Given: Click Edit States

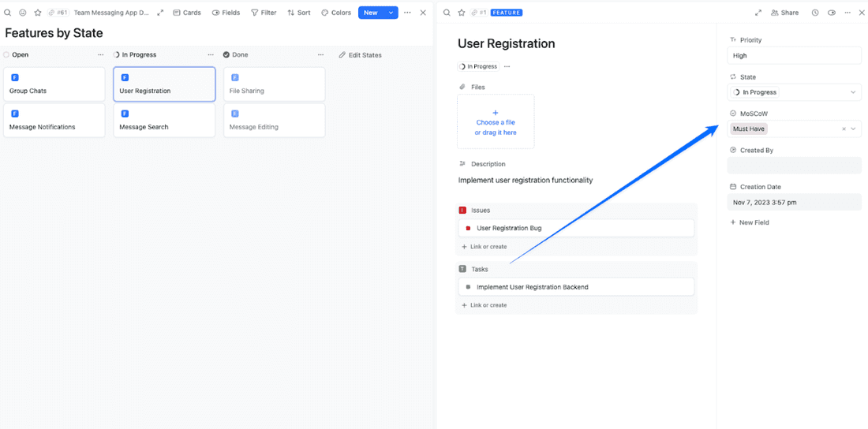Looking at the screenshot, I should pyautogui.click(x=361, y=54).
